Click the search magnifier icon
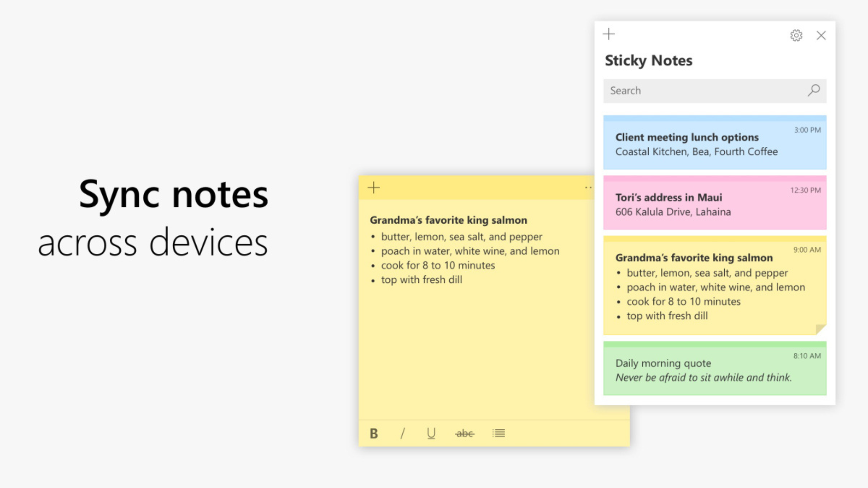The height and width of the screenshot is (488, 868). coord(814,90)
